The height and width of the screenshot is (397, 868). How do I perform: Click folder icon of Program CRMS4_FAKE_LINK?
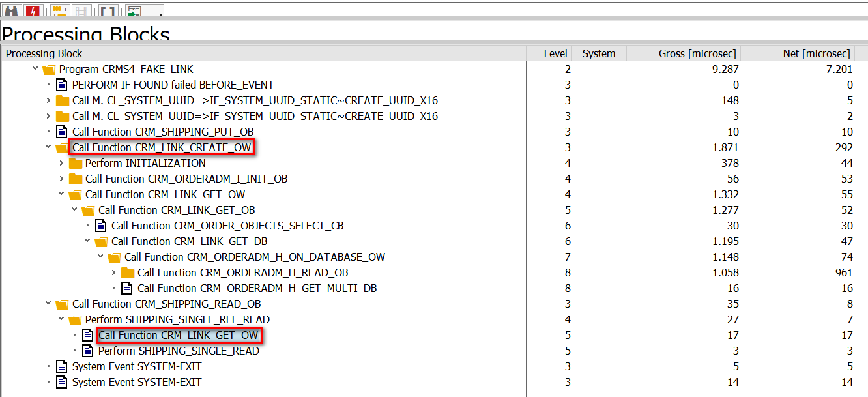pos(49,69)
